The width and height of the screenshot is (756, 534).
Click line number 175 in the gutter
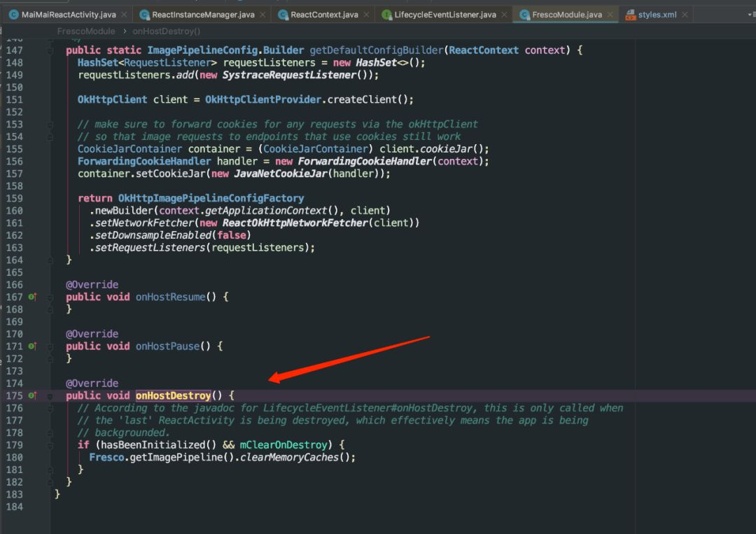15,395
